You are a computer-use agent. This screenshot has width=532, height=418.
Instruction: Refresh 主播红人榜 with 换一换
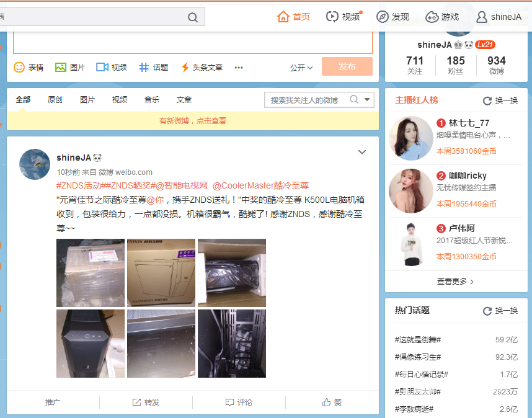[500, 100]
